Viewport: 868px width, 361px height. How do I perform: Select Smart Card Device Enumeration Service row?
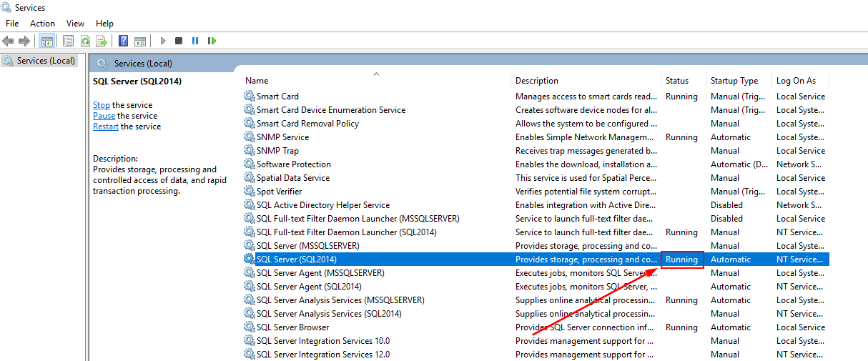pos(536,109)
